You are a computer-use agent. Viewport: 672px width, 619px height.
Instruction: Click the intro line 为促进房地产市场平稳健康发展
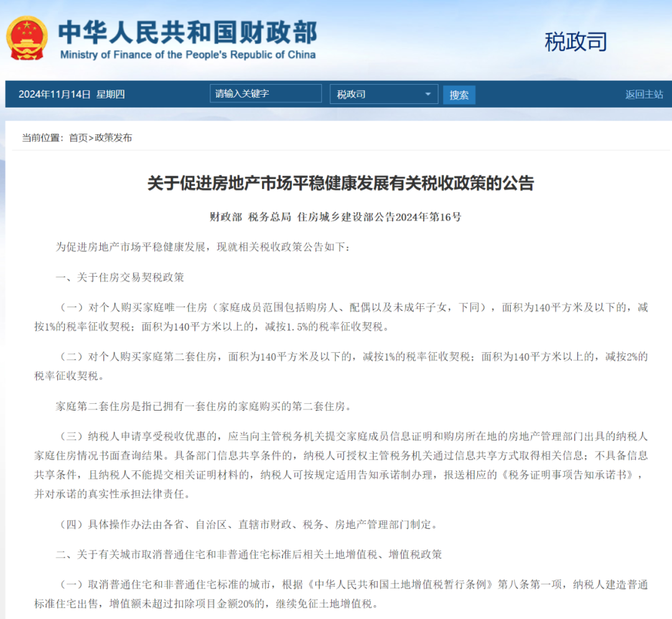coord(203,247)
